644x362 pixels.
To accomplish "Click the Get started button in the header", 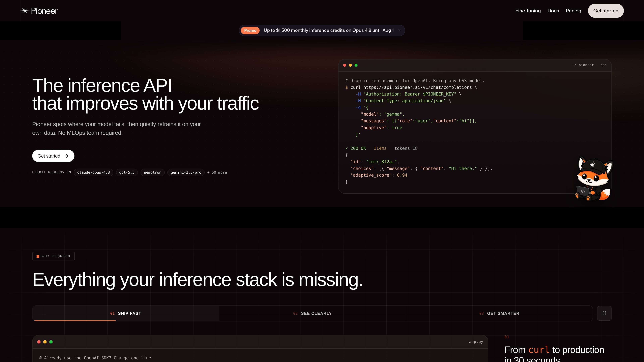I will click(x=606, y=11).
